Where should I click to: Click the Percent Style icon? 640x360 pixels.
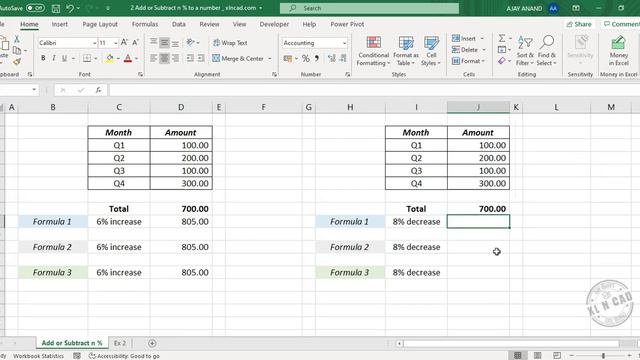[305, 58]
